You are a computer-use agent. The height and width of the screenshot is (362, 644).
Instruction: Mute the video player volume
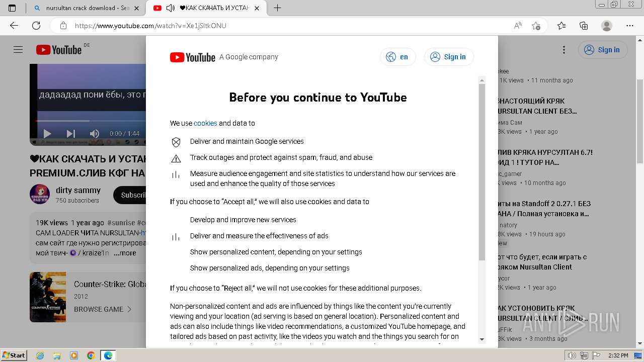click(x=95, y=133)
